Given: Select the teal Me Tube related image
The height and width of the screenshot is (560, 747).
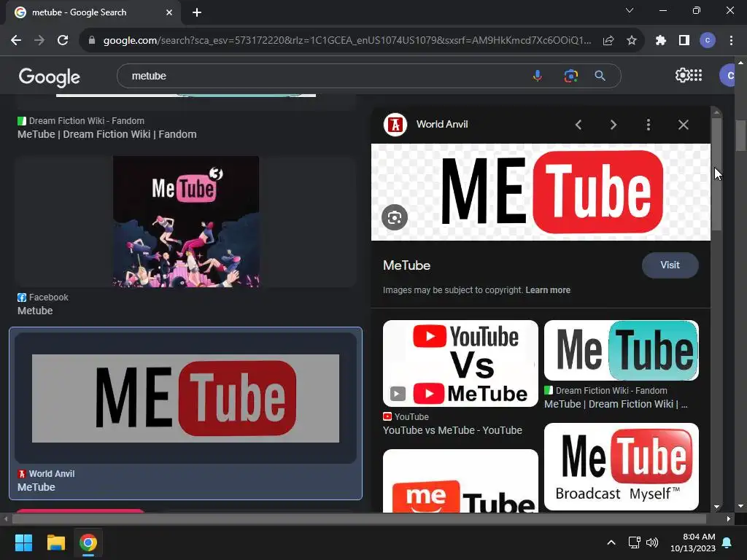Looking at the screenshot, I should click(x=622, y=350).
